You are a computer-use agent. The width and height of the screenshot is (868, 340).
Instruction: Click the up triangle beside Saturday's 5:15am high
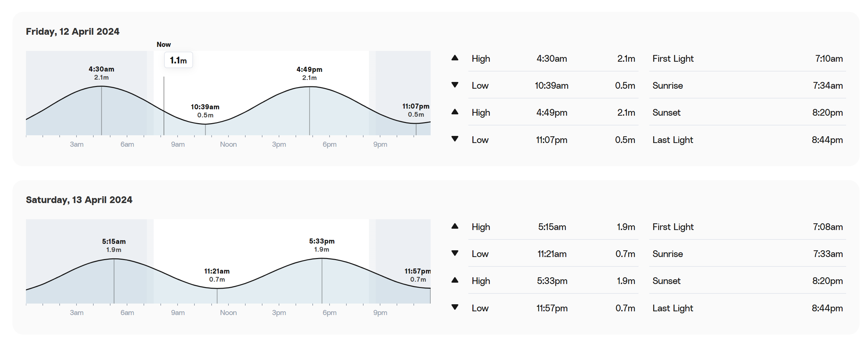(x=455, y=226)
